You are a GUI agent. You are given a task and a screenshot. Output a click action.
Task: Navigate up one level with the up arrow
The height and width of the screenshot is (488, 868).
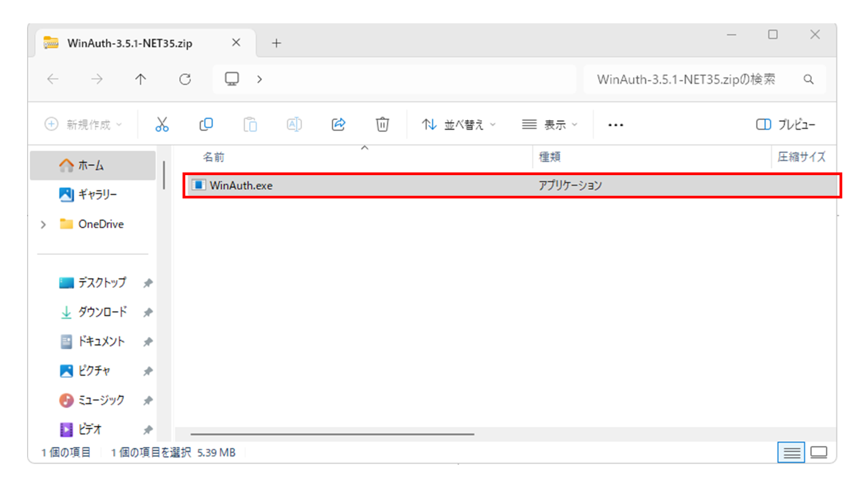pyautogui.click(x=141, y=79)
